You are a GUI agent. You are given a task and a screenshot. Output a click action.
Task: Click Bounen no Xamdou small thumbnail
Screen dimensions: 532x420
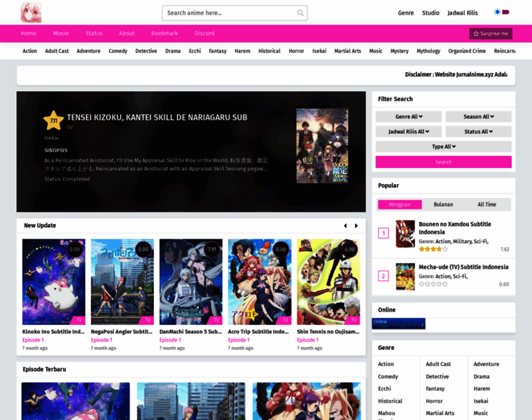coord(405,234)
